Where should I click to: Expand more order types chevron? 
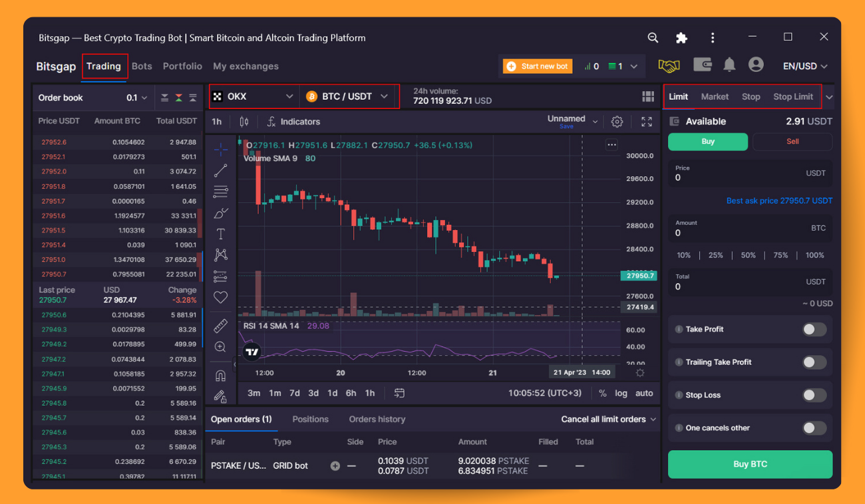click(829, 97)
